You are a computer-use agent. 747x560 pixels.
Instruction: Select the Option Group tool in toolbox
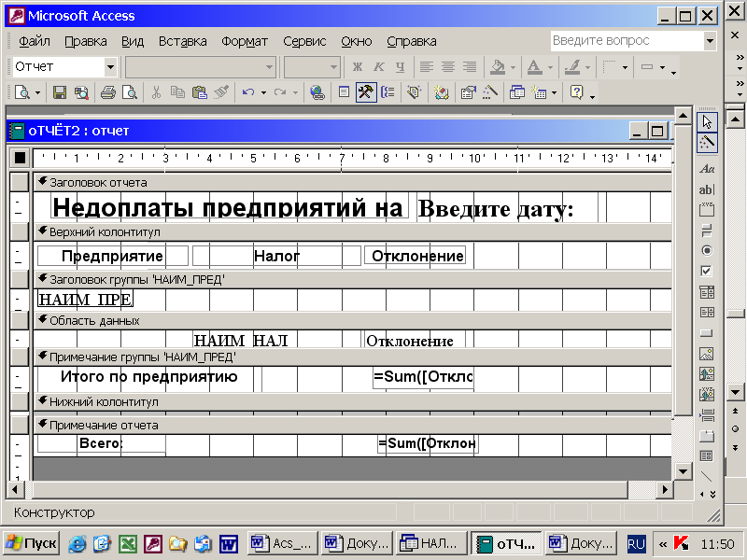[x=707, y=209]
